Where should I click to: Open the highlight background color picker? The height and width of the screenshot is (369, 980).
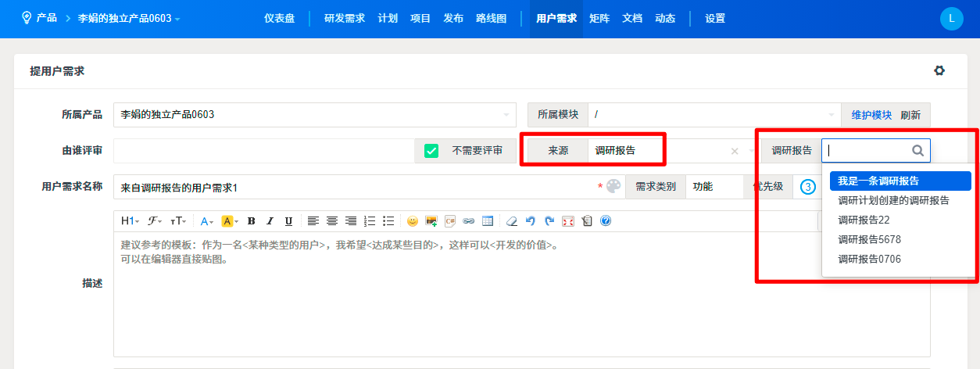coord(229,221)
